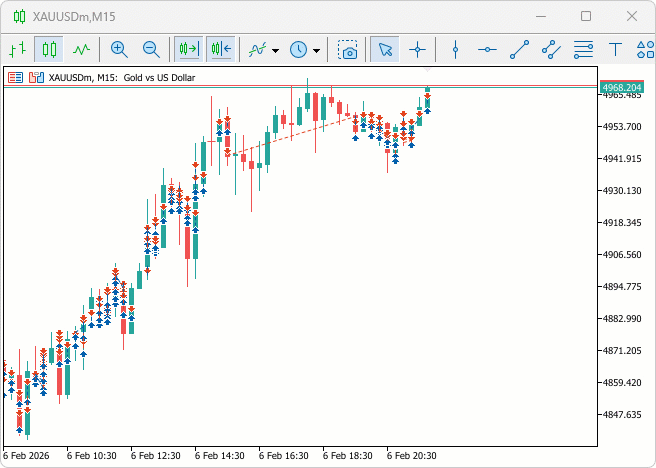Viewport: 656px width, 468px height.
Task: Open the shapes objects tool
Action: tap(646, 49)
